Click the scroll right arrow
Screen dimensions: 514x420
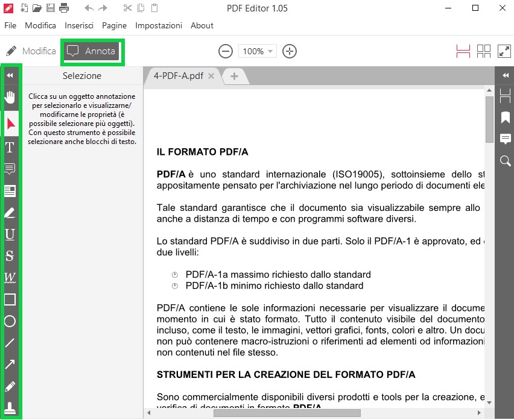coord(479,413)
